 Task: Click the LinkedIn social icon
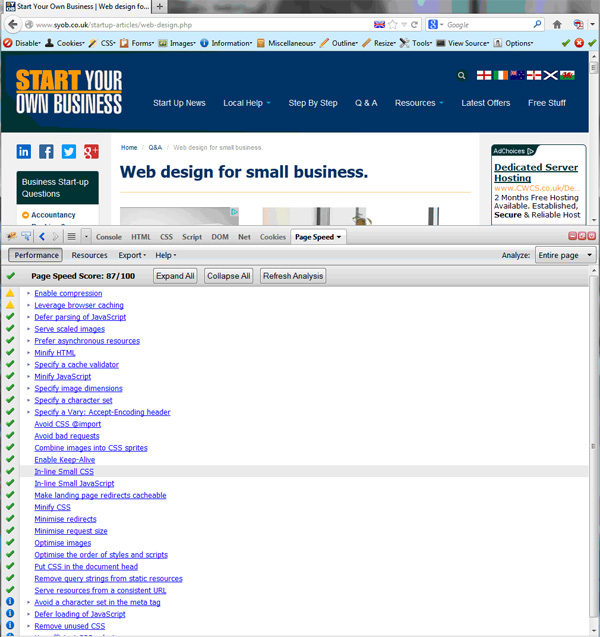(x=24, y=152)
